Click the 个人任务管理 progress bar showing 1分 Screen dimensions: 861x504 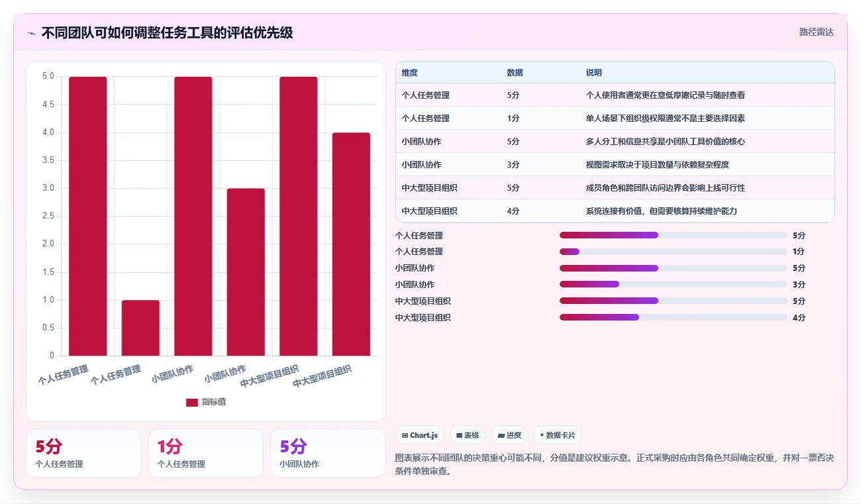[674, 252]
